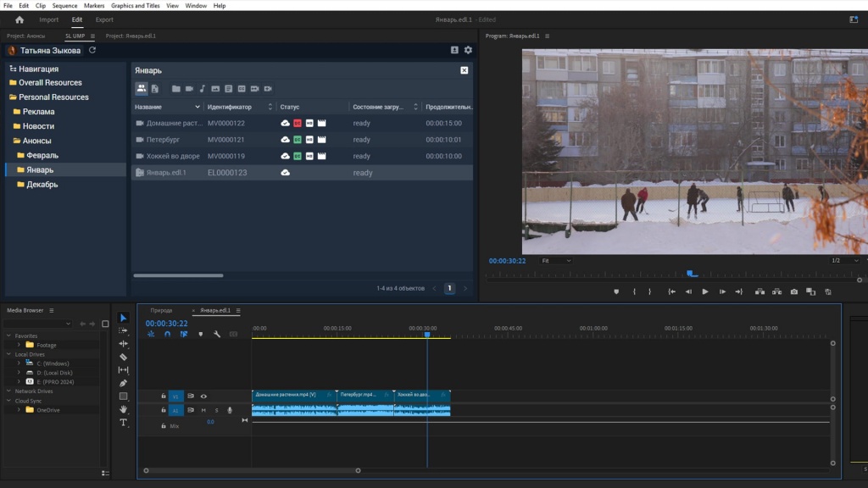The height and width of the screenshot is (488, 868).
Task: Click the Петербург.mp4 clip in timeline
Action: point(364,394)
